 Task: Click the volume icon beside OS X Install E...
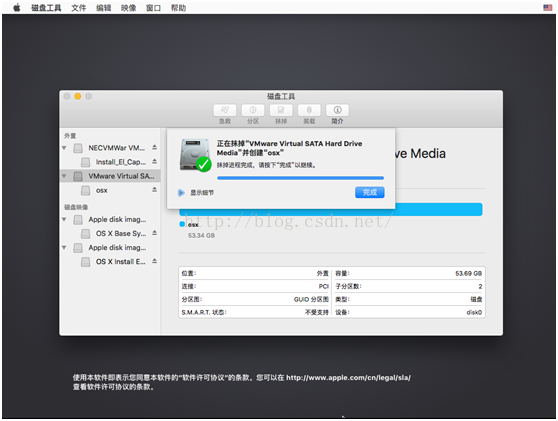(85, 262)
